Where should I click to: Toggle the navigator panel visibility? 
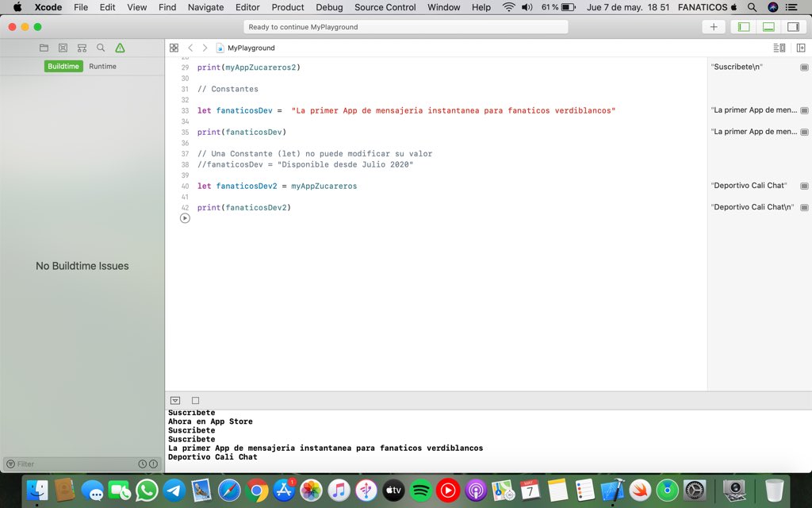tap(744, 27)
